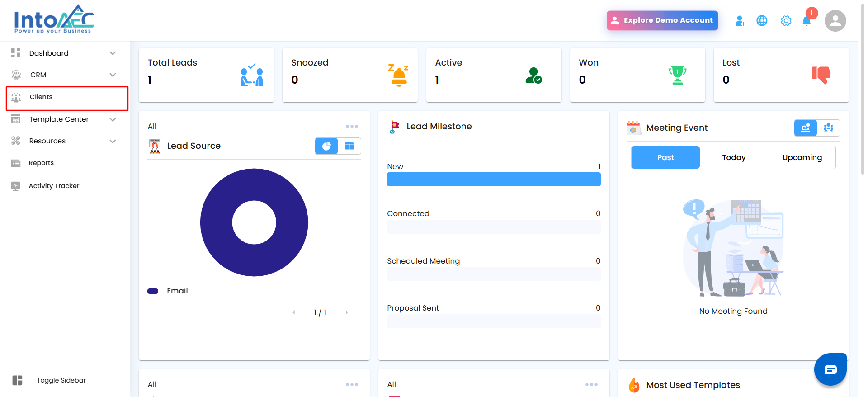Screen dimensions: 868x397
Task: Switch Lead Source to pie chart view
Action: click(326, 146)
